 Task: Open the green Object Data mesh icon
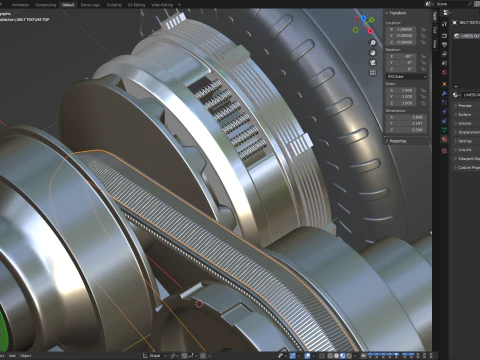(444, 130)
